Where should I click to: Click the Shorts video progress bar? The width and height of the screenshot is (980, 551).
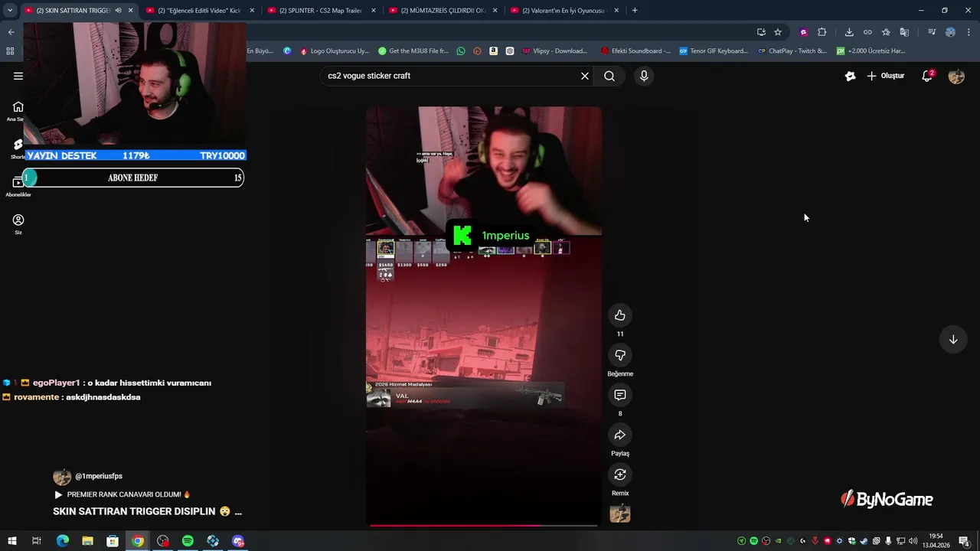tap(484, 525)
